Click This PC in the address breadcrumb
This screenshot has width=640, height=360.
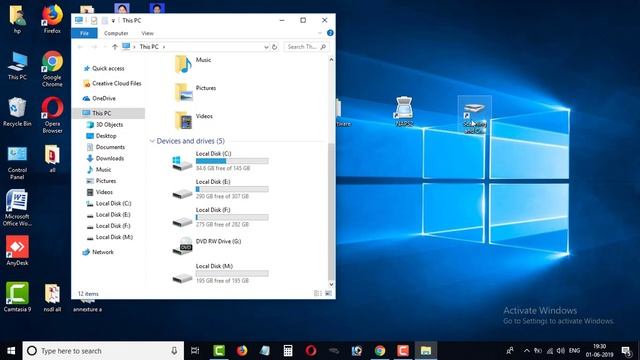[x=149, y=47]
